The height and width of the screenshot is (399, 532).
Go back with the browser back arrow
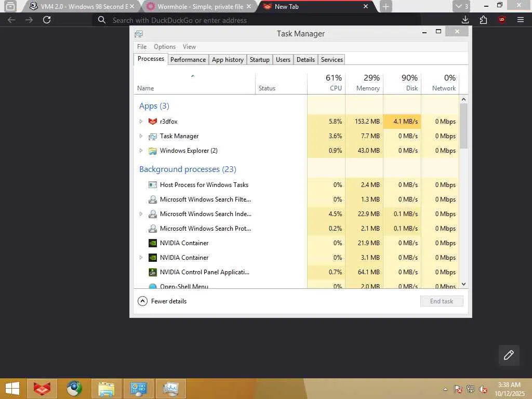click(x=11, y=20)
